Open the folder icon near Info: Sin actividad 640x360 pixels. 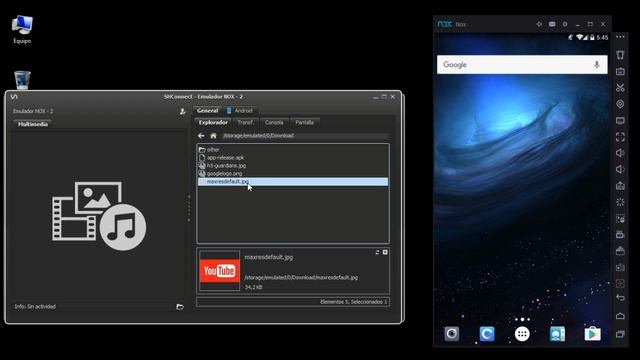click(x=180, y=307)
